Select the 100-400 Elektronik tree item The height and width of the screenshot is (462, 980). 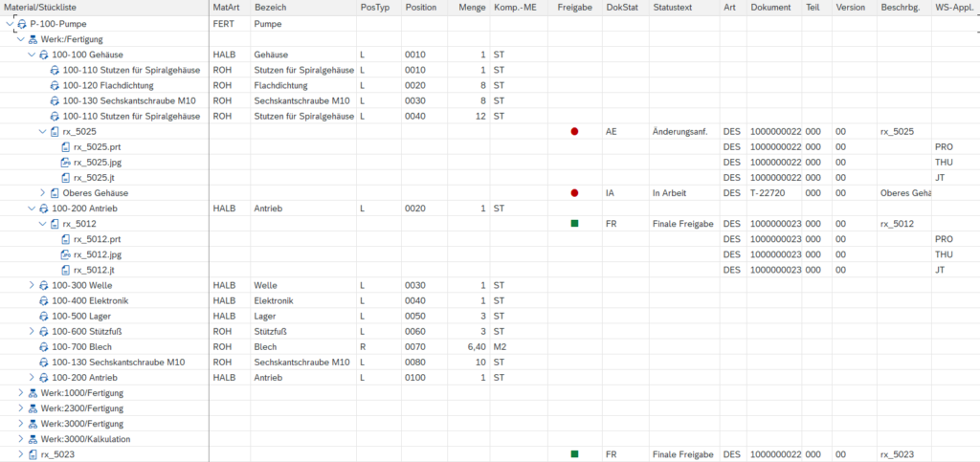[x=84, y=300]
